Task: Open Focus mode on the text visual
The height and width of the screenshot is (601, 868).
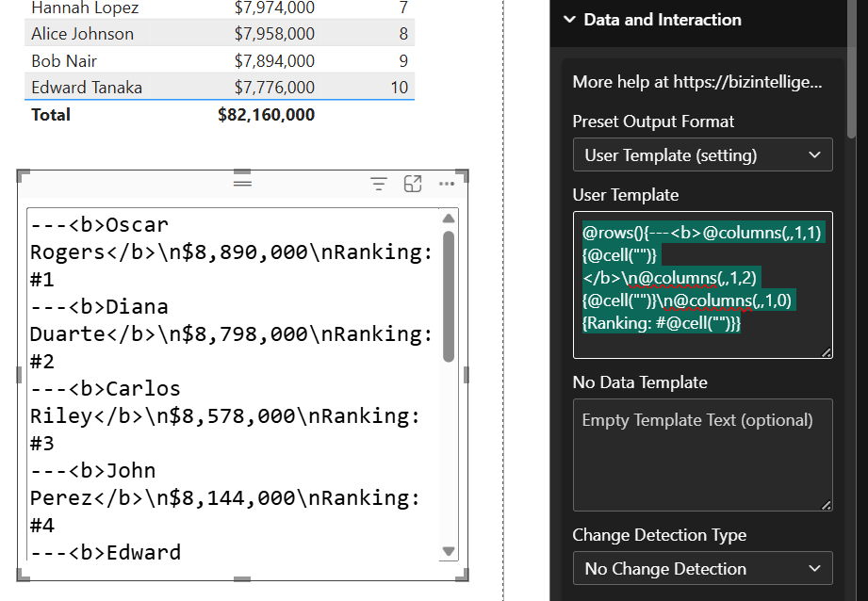Action: pyautogui.click(x=413, y=183)
